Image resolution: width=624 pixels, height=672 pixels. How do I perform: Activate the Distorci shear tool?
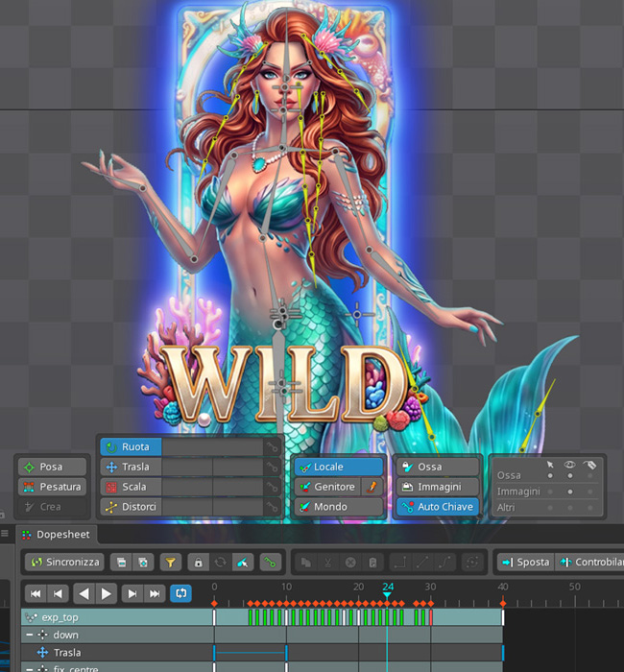point(131,507)
